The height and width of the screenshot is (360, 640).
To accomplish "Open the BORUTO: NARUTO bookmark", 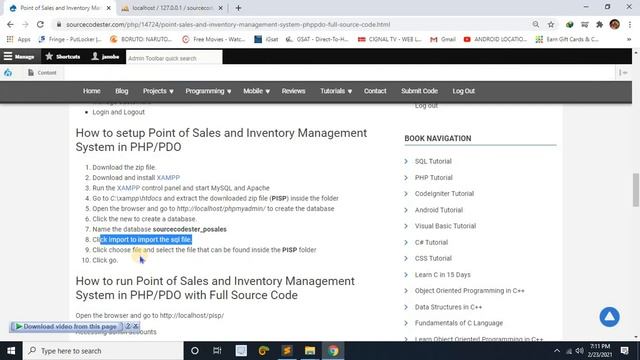I will click(x=141, y=39).
